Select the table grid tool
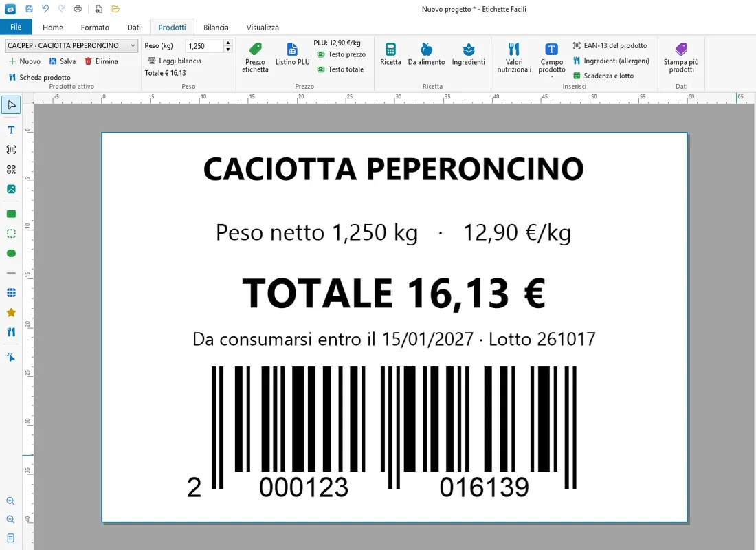Viewport: 756px width, 550px height. pos(11,293)
